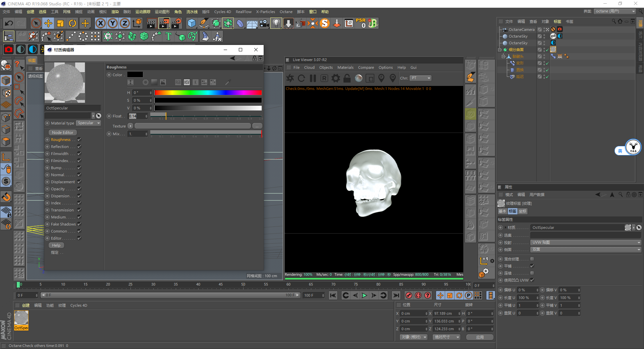
Task: Disable the Dispersion channel checkbox
Action: (79, 196)
